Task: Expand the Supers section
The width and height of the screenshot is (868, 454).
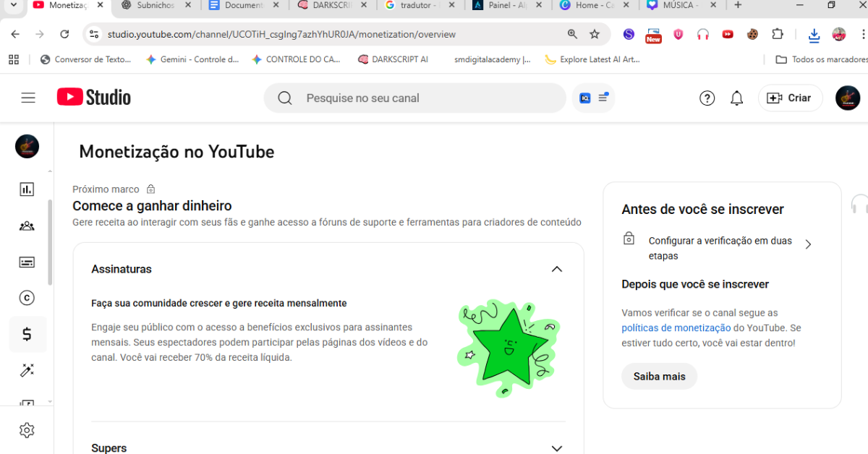Action: 556,448
